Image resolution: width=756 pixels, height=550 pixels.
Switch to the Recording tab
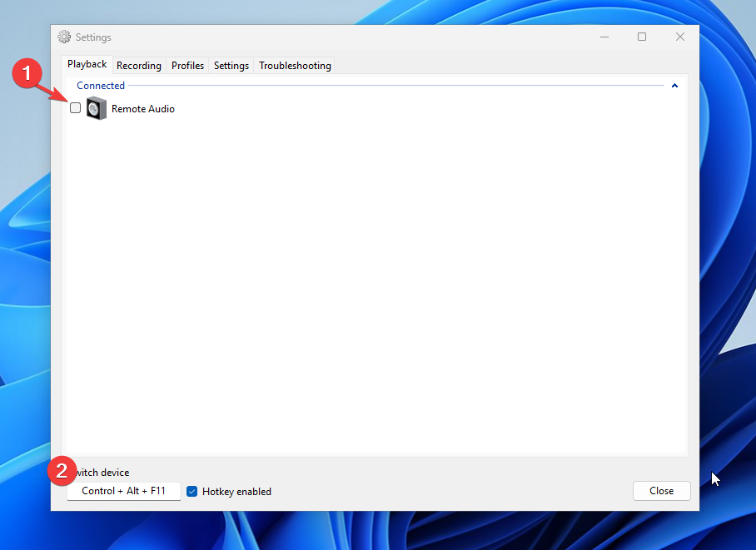pyautogui.click(x=138, y=65)
